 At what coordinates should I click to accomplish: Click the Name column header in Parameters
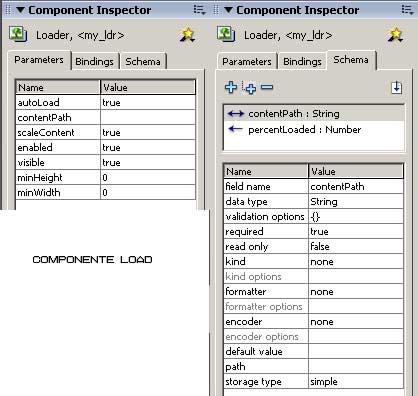(x=58, y=87)
